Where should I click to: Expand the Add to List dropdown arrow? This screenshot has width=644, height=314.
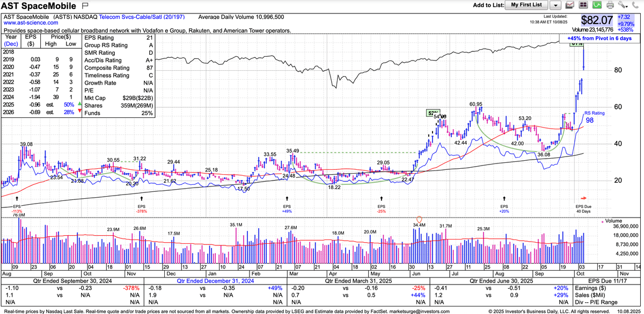(555, 5)
